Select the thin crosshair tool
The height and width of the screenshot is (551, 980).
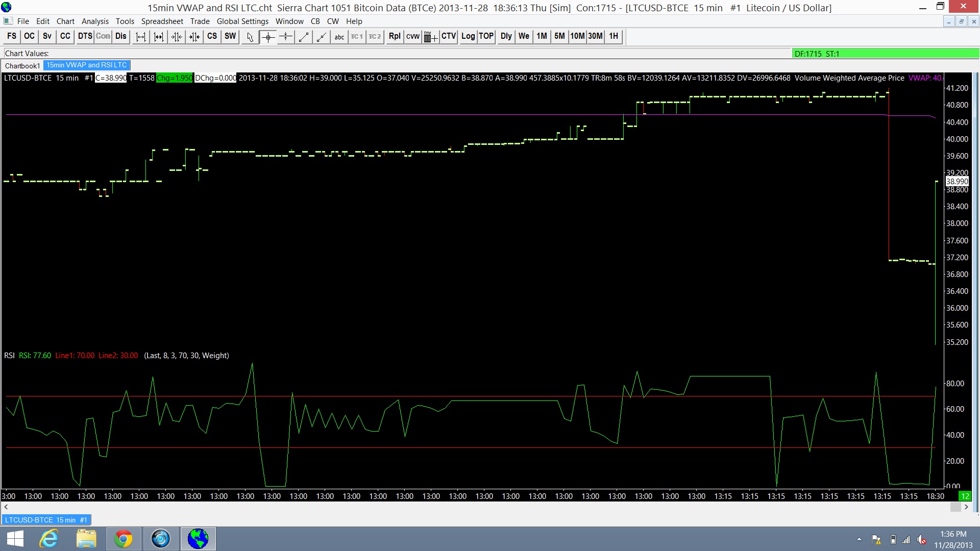[x=286, y=37]
